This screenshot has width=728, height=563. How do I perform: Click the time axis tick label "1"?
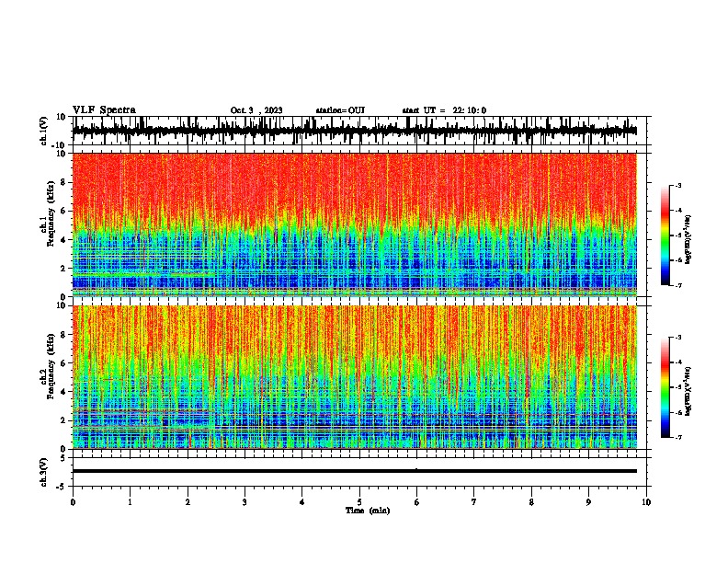[130, 502]
